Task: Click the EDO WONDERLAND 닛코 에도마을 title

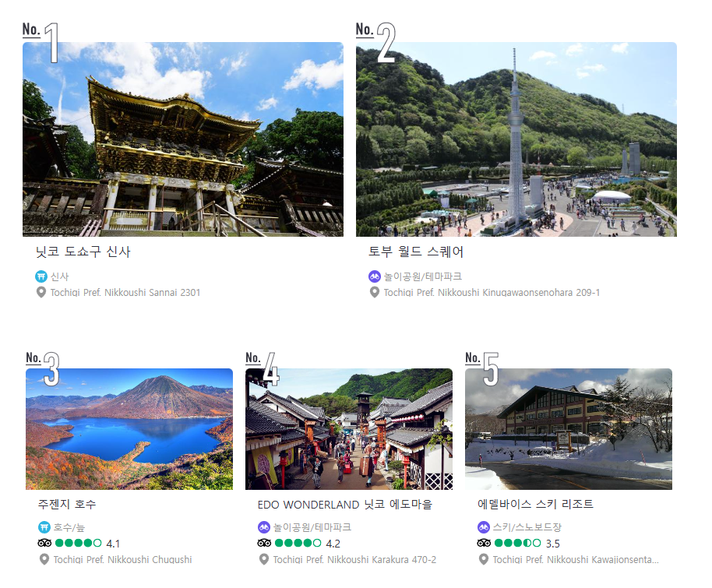Action: click(345, 504)
